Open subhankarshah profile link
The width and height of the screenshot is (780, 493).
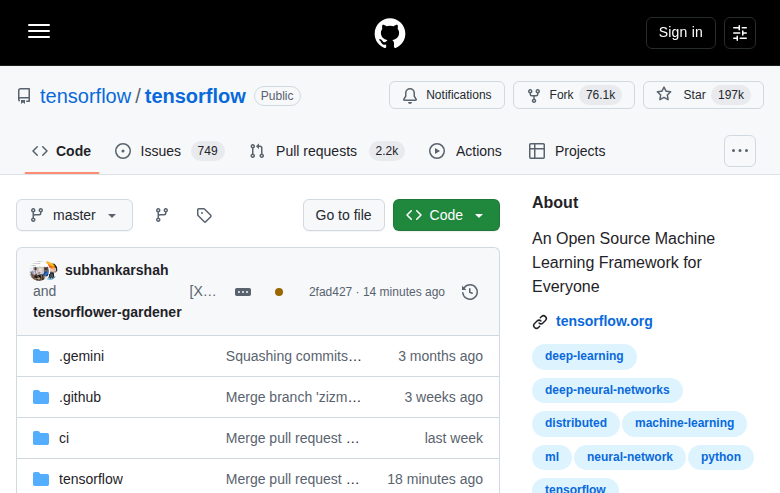click(x=117, y=270)
